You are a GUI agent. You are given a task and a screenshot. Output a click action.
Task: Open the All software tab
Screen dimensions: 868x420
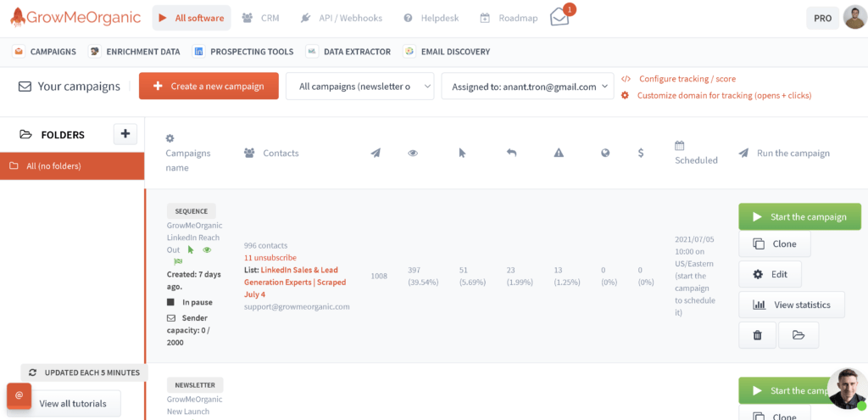pyautogui.click(x=192, y=18)
